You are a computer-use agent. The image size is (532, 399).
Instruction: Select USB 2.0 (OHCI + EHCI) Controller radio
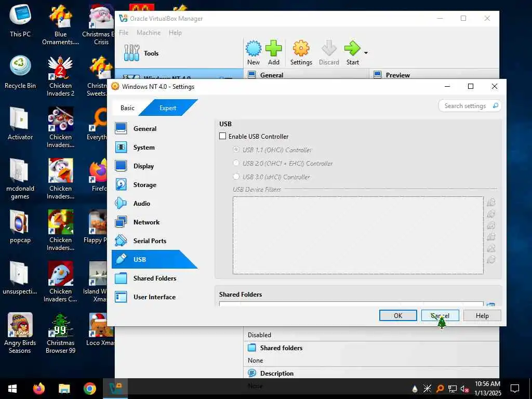pyautogui.click(x=236, y=163)
